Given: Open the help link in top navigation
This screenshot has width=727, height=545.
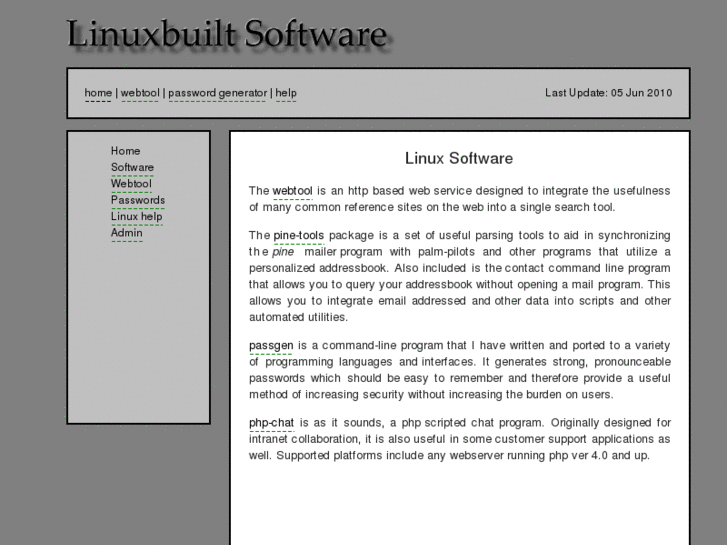Looking at the screenshot, I should 286,93.
